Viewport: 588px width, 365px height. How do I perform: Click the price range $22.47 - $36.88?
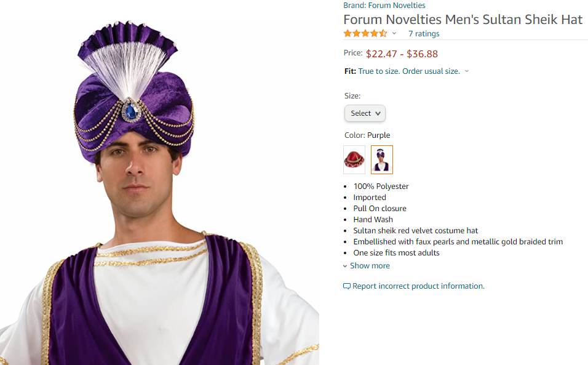402,54
